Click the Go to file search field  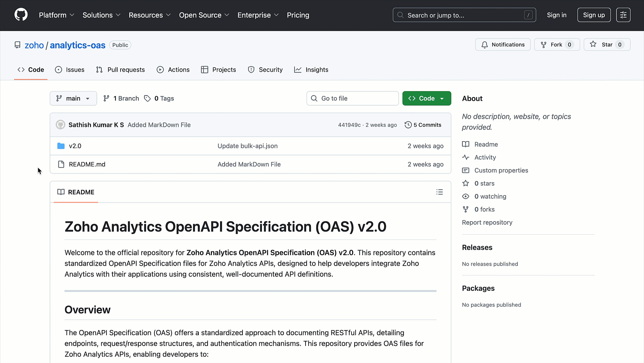[353, 98]
